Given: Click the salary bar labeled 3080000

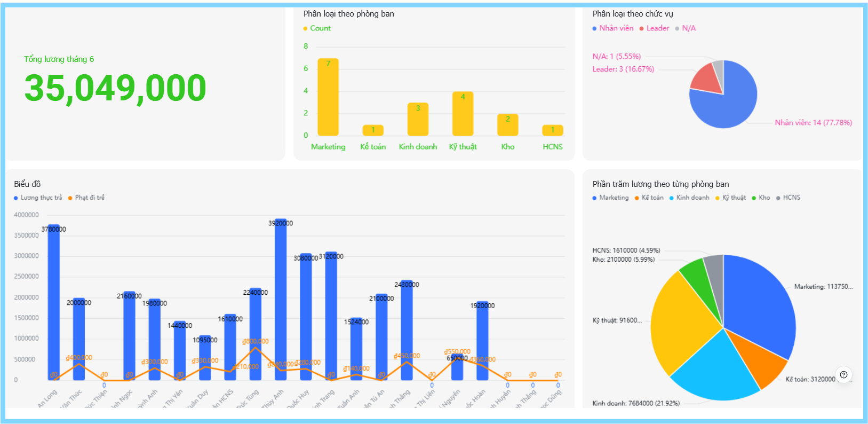Looking at the screenshot, I should click(x=306, y=317).
